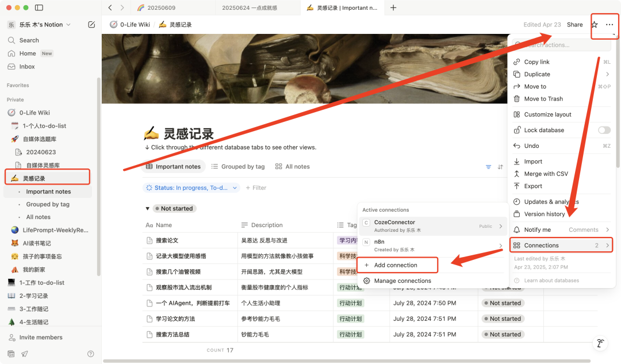Screen dimensions: 621x364
Task: Open the help question mark icon
Action: pos(91,354)
